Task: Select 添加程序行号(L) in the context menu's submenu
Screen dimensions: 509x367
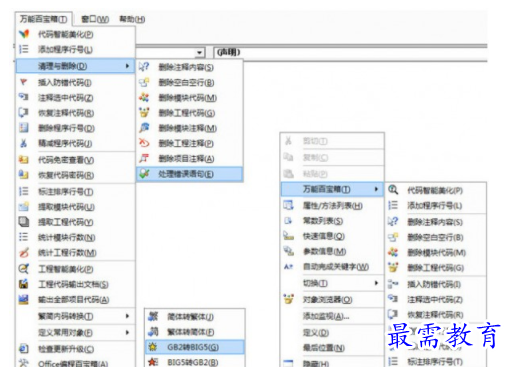Action: pyautogui.click(x=435, y=206)
